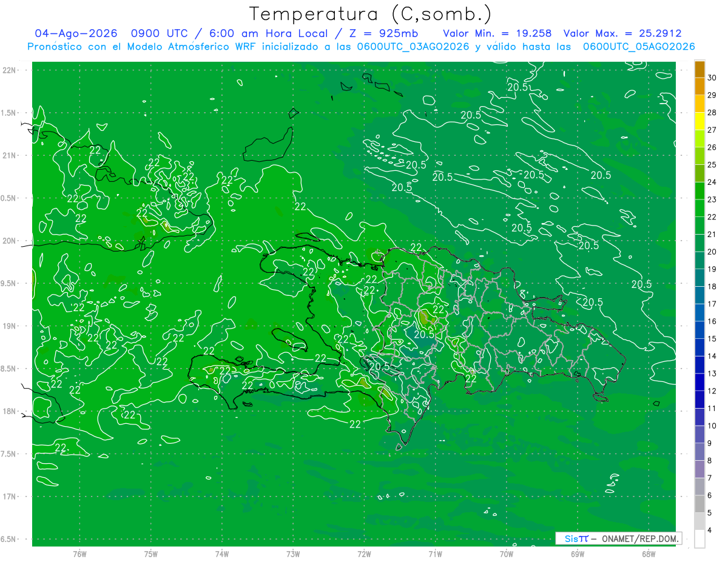Click the legend value "30"

[x=712, y=78]
